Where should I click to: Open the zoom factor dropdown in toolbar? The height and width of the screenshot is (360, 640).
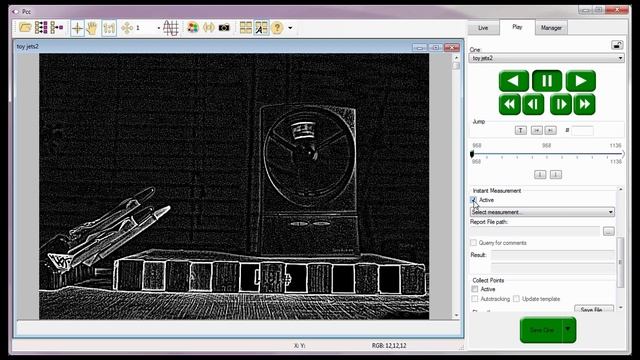(159, 28)
